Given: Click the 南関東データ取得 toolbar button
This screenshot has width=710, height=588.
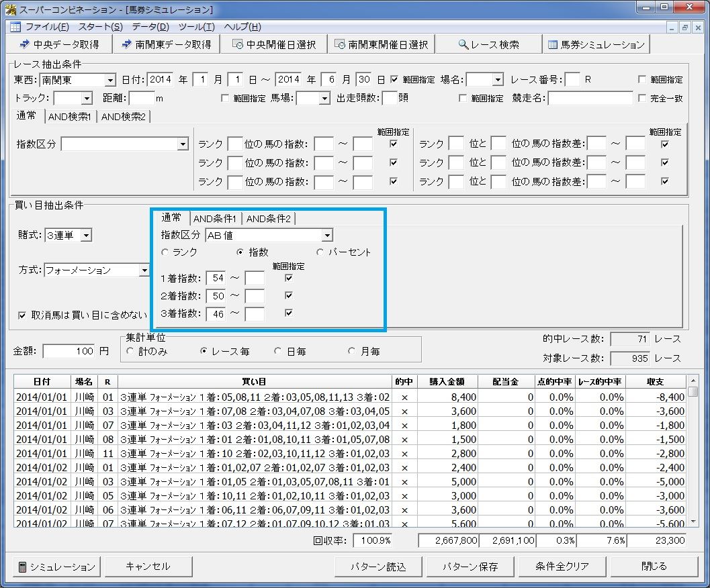Looking at the screenshot, I should coord(166,44).
